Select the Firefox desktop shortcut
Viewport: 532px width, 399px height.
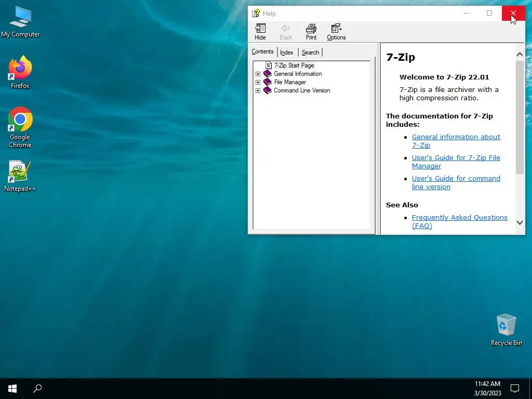(20, 72)
